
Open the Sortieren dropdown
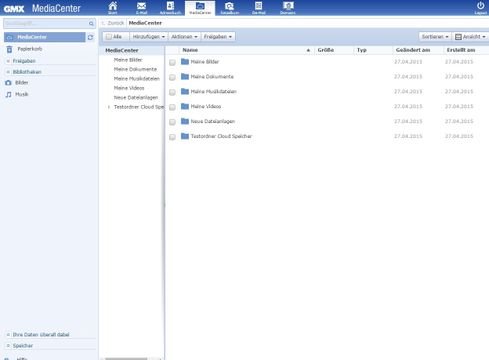[x=435, y=37]
